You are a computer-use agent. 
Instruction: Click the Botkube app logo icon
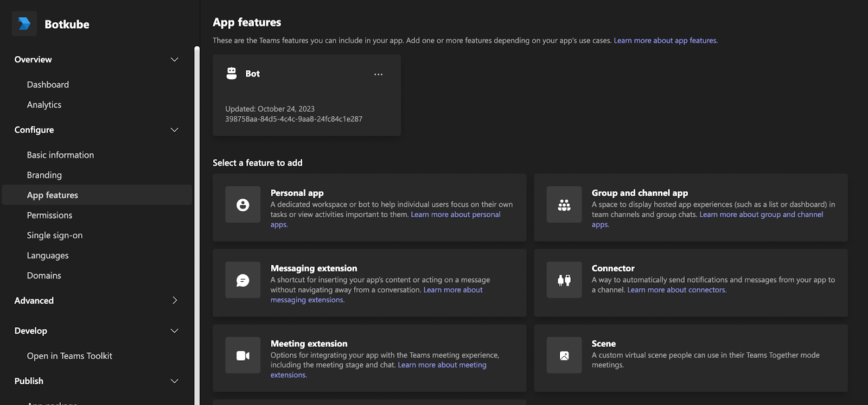coord(24,24)
